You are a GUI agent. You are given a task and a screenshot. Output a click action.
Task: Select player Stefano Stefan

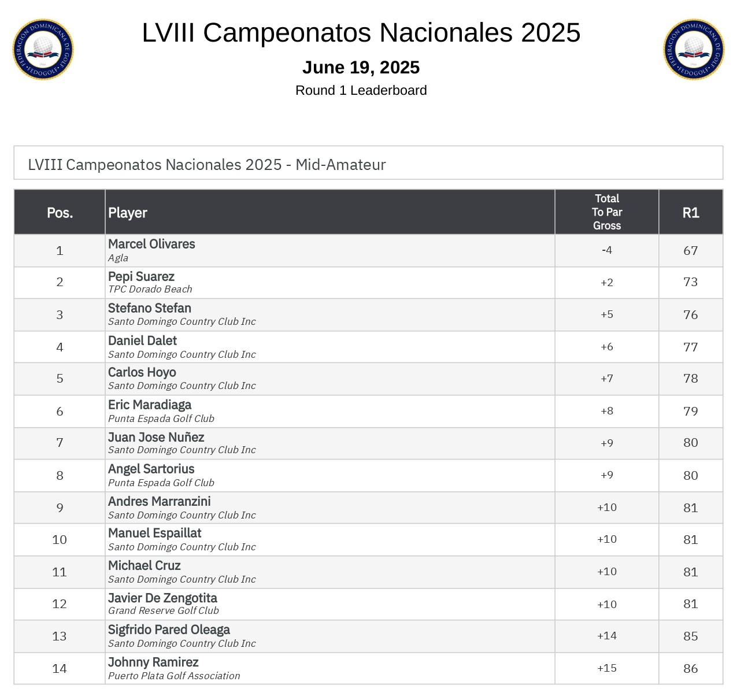click(149, 309)
